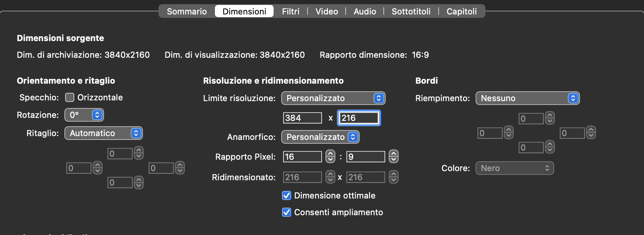
Task: Click the resolution height field 216
Action: pyautogui.click(x=359, y=118)
